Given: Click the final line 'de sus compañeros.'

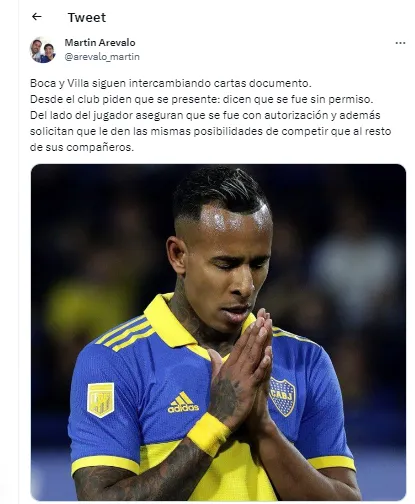Looking at the screenshot, I should click(82, 147).
